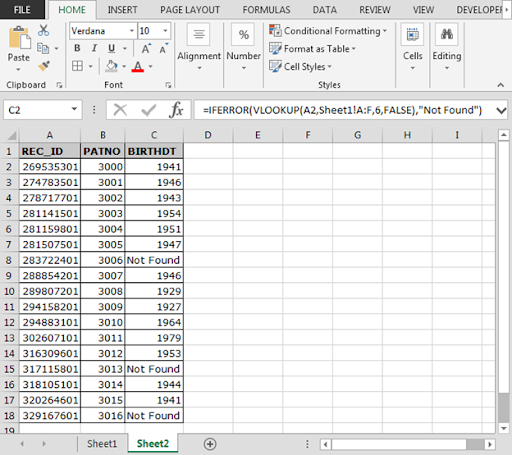Click the Conditional Formatting icon

pyautogui.click(x=275, y=31)
